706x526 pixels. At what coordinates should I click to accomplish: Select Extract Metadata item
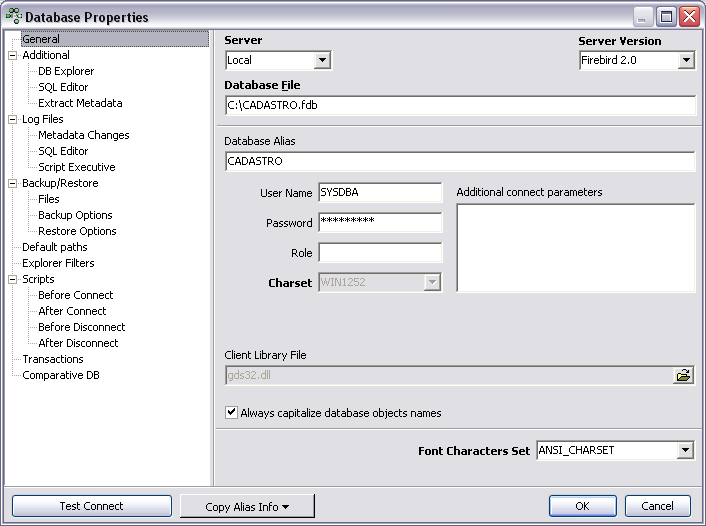tap(80, 103)
